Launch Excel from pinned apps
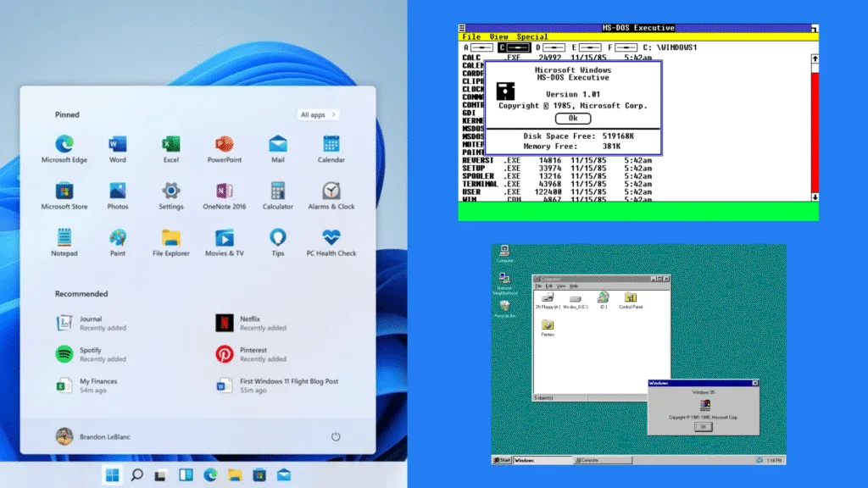Image resolution: width=868 pixels, height=488 pixels. [x=170, y=144]
